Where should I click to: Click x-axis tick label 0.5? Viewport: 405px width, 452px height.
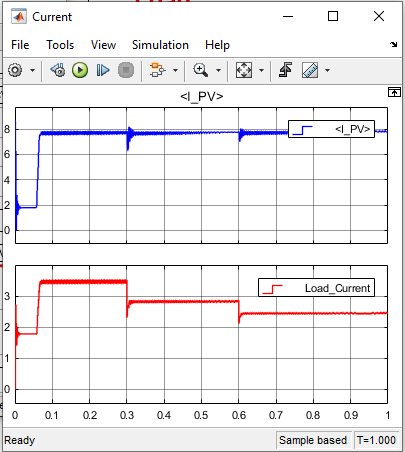point(201,415)
